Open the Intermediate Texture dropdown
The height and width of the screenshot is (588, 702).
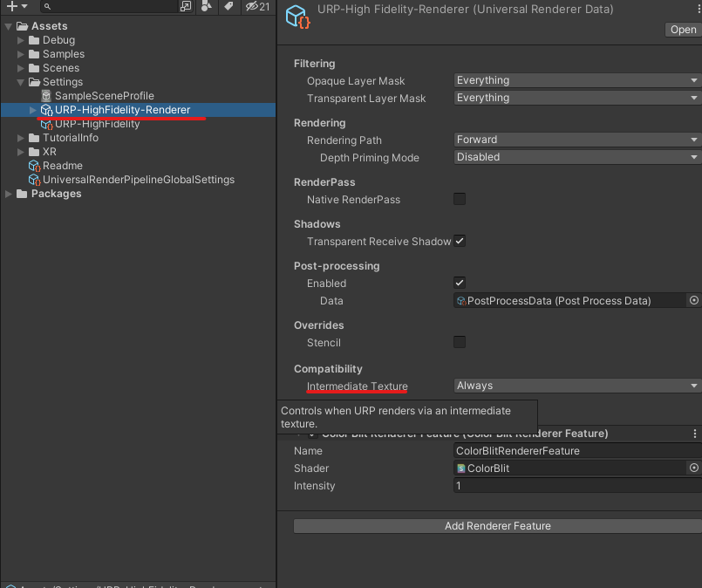(576, 385)
